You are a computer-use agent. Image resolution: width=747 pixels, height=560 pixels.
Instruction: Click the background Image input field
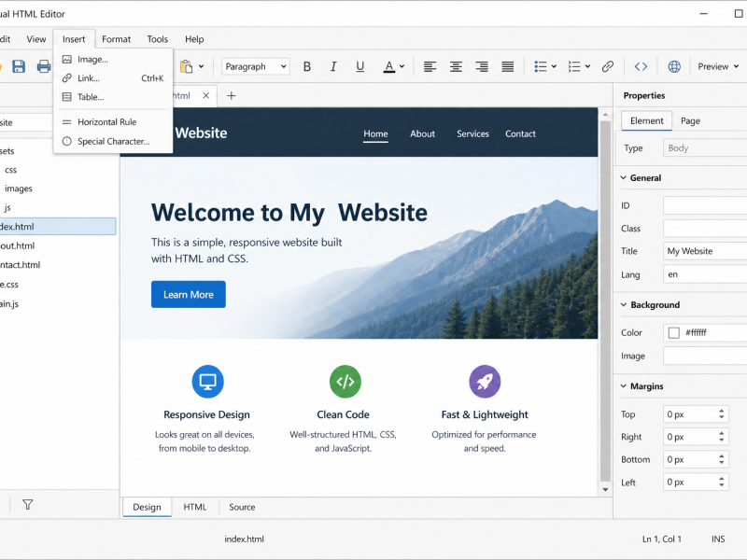coord(705,356)
